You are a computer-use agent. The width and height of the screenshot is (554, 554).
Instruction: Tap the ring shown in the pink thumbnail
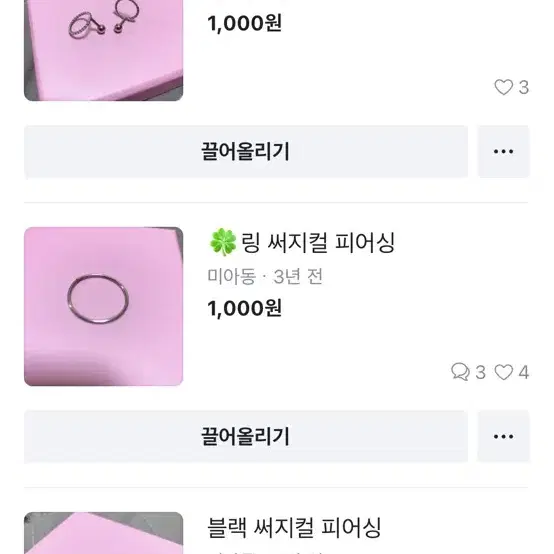click(x=98, y=299)
